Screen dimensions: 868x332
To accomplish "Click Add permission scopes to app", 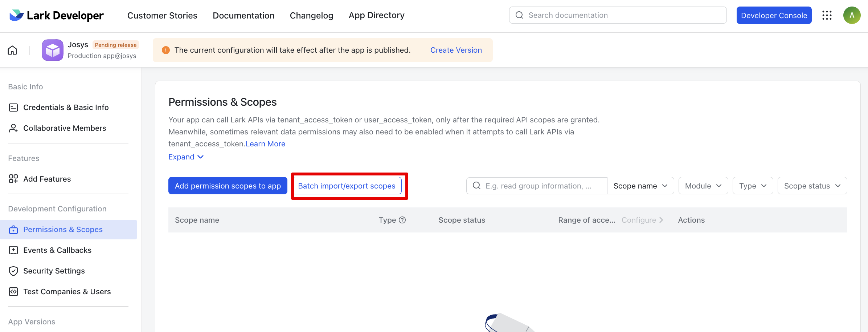I will (x=228, y=186).
